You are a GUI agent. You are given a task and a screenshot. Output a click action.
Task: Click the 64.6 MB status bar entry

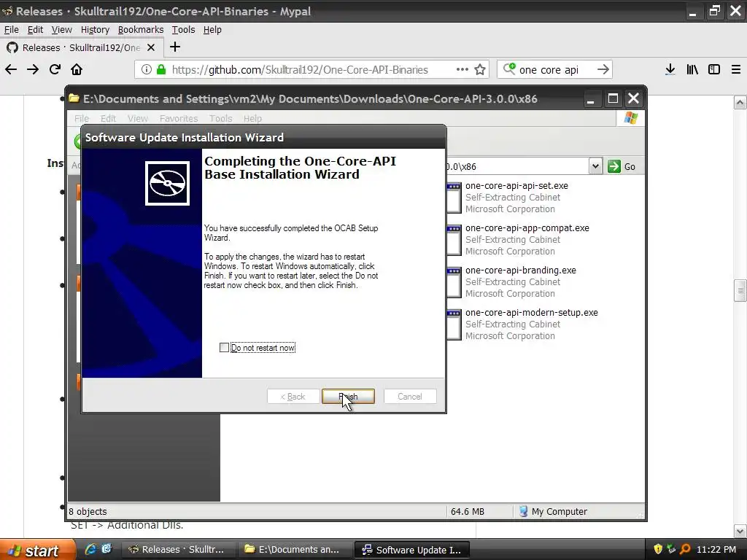468,511
